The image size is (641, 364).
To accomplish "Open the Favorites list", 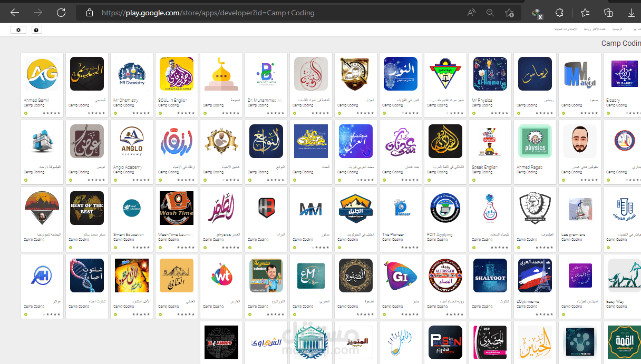I will (x=585, y=13).
